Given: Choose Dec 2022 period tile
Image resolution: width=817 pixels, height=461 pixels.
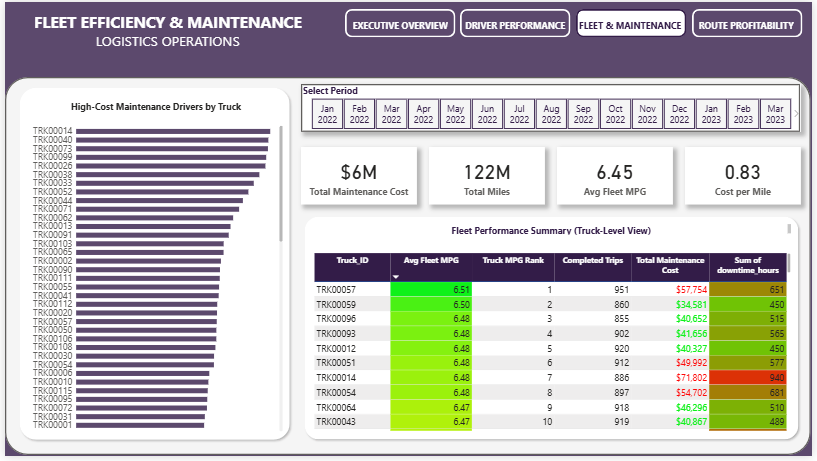Looking at the screenshot, I should pyautogui.click(x=679, y=114).
